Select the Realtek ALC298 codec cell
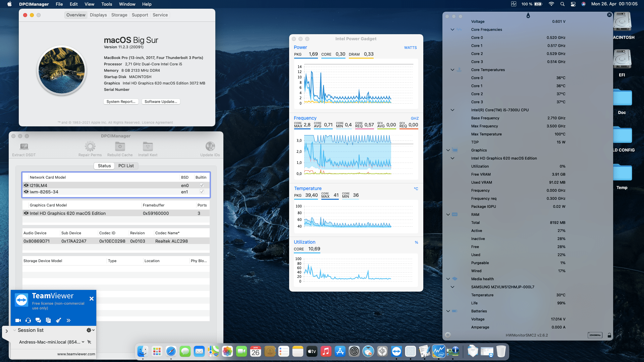 coord(171,241)
